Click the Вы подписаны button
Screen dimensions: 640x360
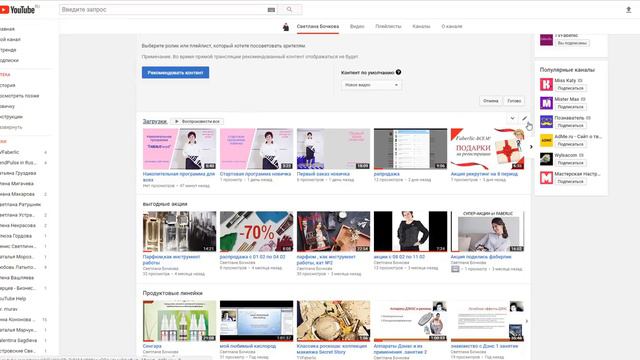572,43
